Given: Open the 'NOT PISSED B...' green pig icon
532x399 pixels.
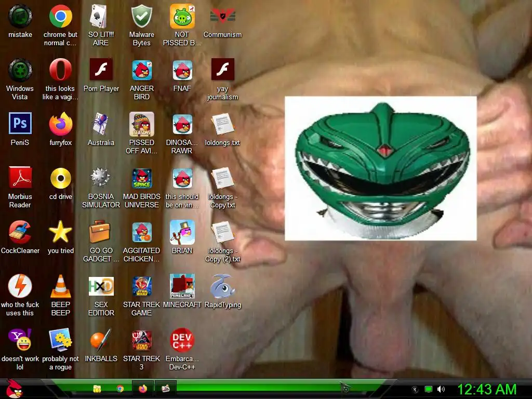Looking at the screenshot, I should tap(182, 16).
